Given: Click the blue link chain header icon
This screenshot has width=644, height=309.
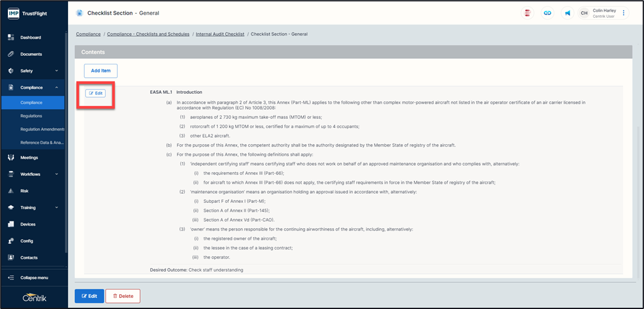Looking at the screenshot, I should [547, 13].
